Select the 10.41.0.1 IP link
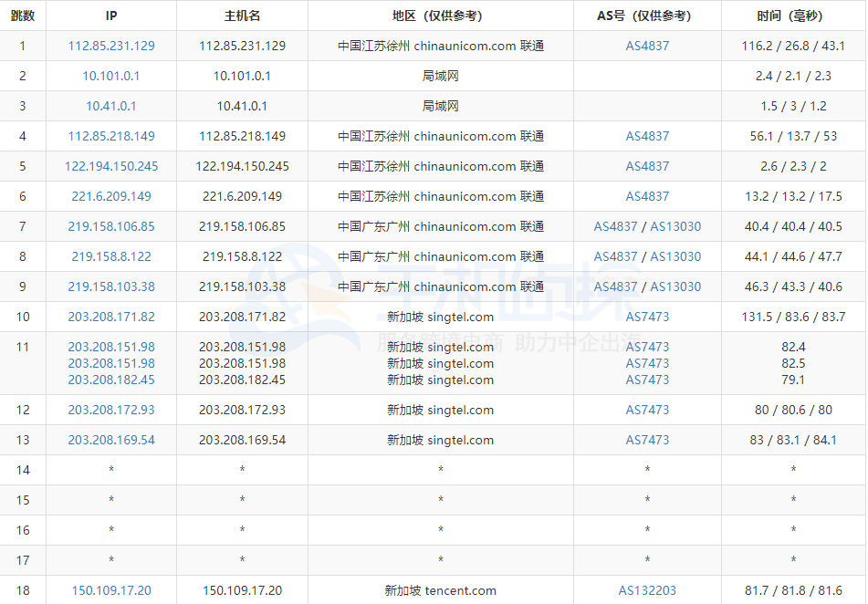The width and height of the screenshot is (868, 604). (x=111, y=106)
